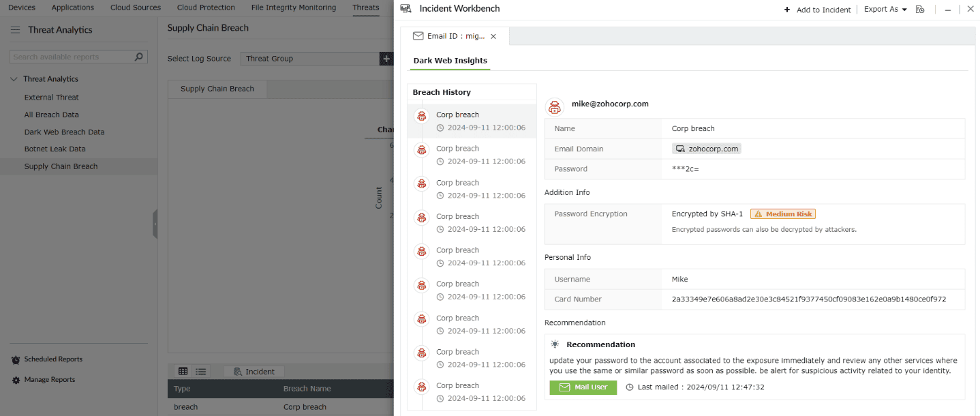The height and width of the screenshot is (416, 980).
Task: Click the Breach Name column header
Action: pyautogui.click(x=307, y=389)
